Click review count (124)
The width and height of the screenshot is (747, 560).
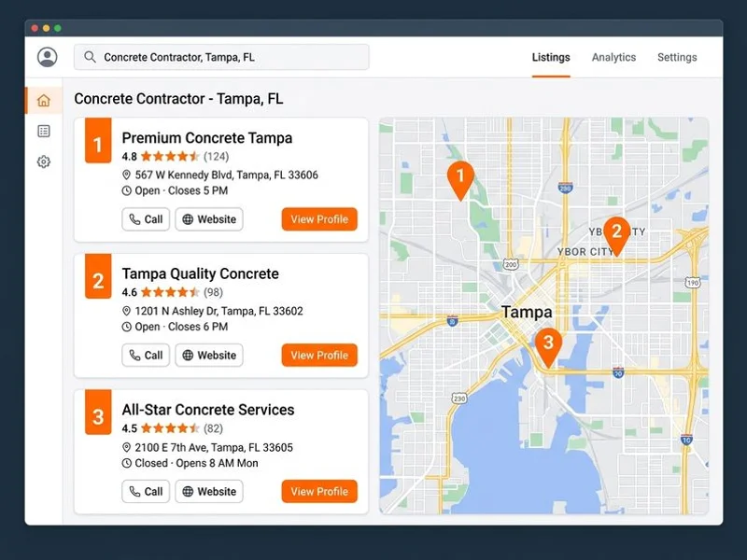point(217,156)
